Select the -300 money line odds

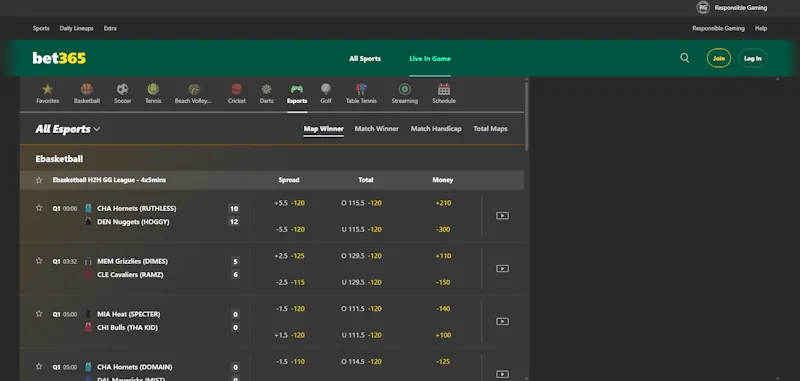coord(443,230)
